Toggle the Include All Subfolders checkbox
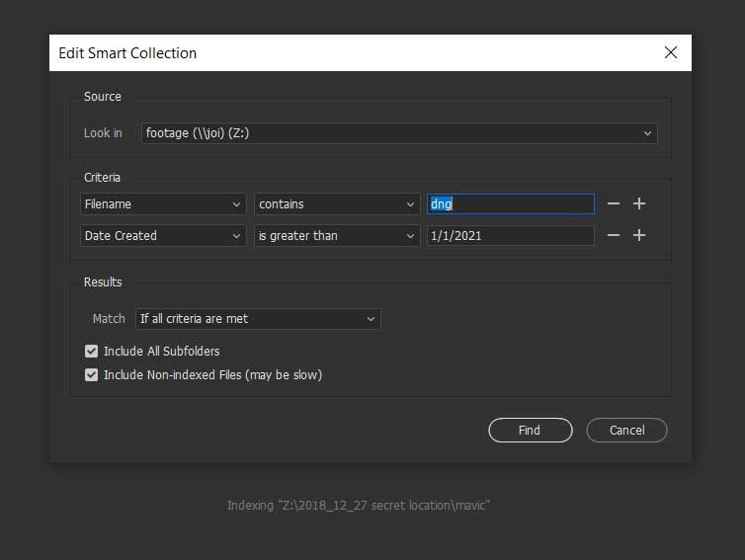Image resolution: width=745 pixels, height=560 pixels. [x=92, y=351]
